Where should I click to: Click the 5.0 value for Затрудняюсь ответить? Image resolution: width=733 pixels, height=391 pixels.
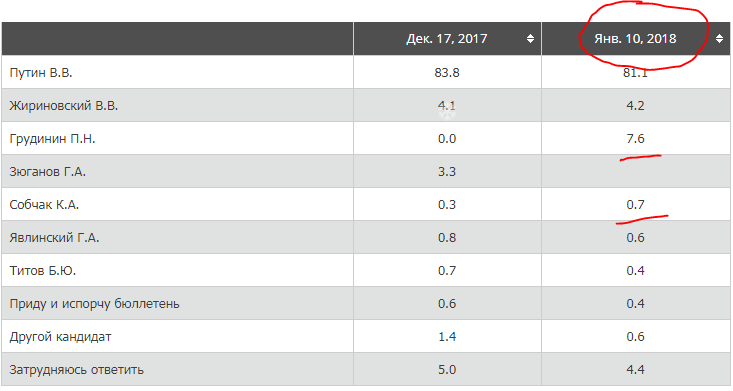(x=447, y=370)
